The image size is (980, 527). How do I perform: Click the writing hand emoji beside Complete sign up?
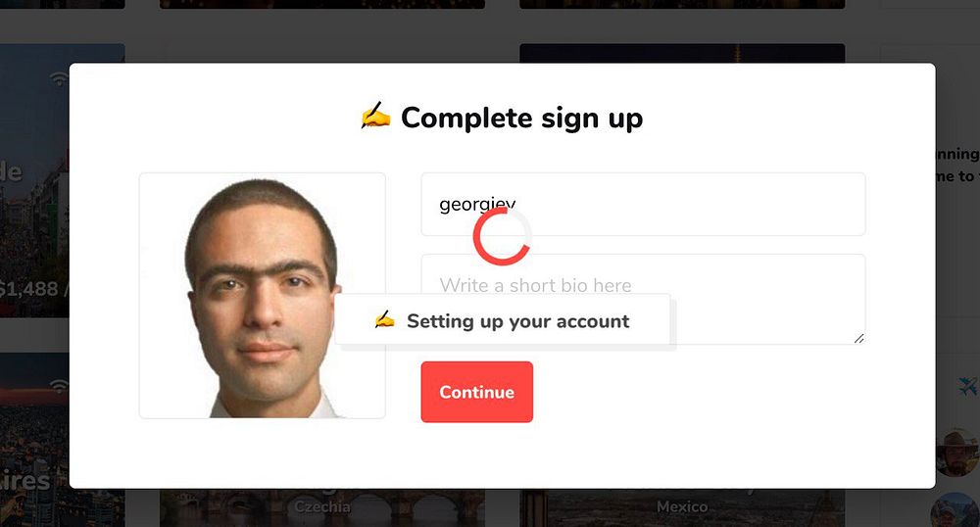375,117
